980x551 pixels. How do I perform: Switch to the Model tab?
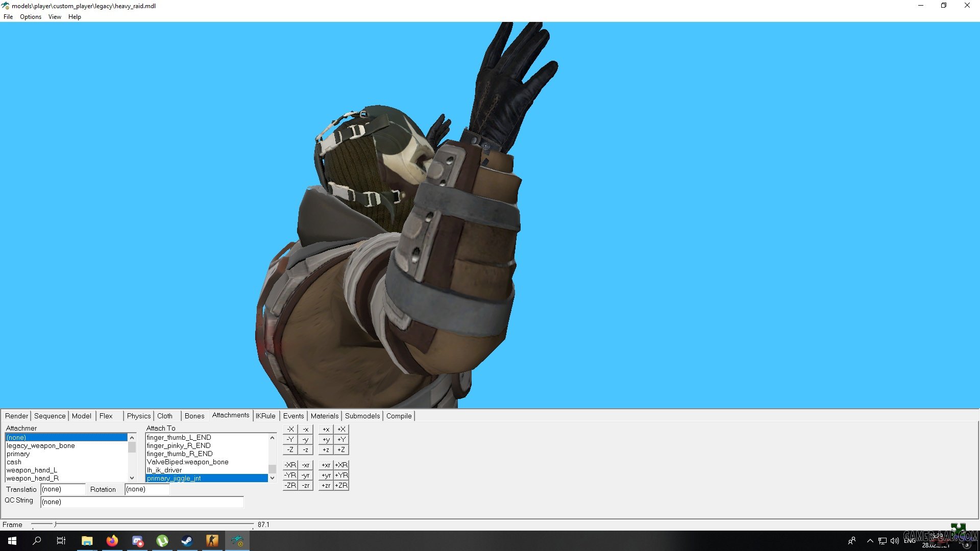[82, 416]
